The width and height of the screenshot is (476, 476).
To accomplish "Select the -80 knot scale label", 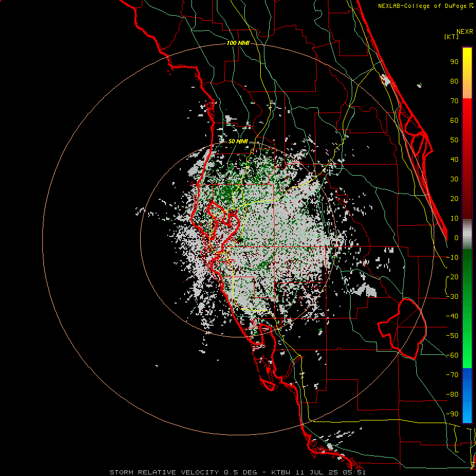I will coord(452,395).
